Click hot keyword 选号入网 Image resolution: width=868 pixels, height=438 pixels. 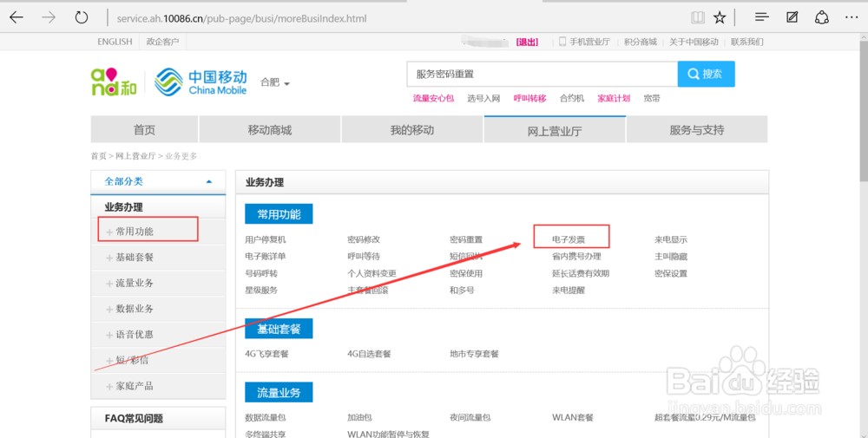coord(483,98)
